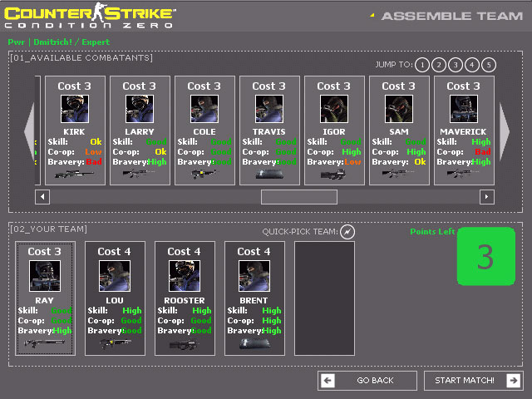This screenshot has height=399, width=532.
Task: Click LOU's portrait in your team
Action: (115, 276)
